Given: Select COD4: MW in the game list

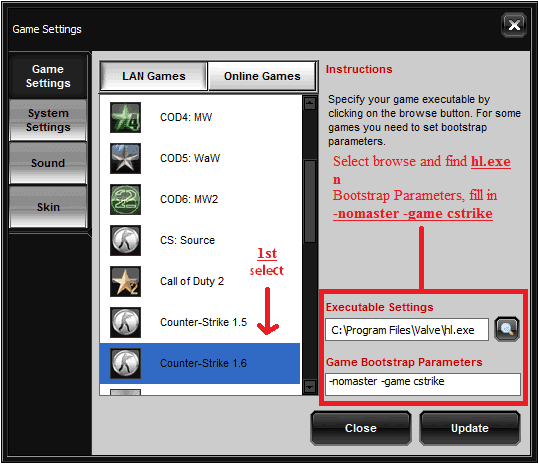Looking at the screenshot, I should (200, 117).
